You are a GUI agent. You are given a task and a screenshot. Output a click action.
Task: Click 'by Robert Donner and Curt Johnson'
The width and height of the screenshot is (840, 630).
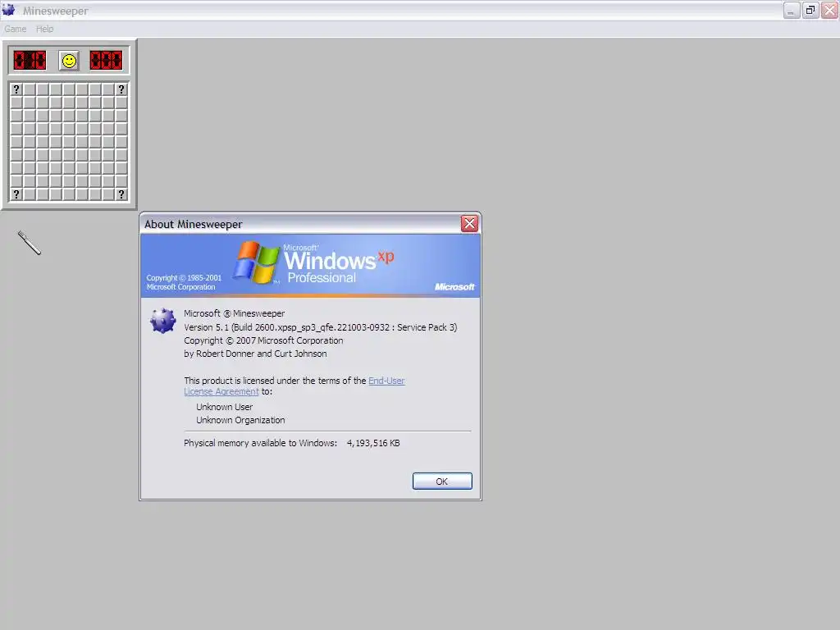coord(255,354)
